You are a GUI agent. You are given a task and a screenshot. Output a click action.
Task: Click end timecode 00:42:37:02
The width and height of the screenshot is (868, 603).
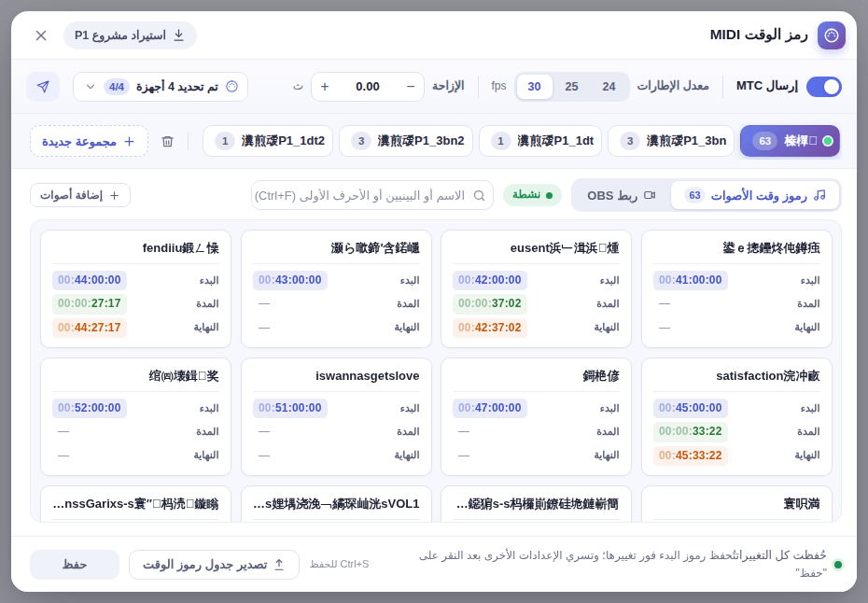click(x=489, y=328)
